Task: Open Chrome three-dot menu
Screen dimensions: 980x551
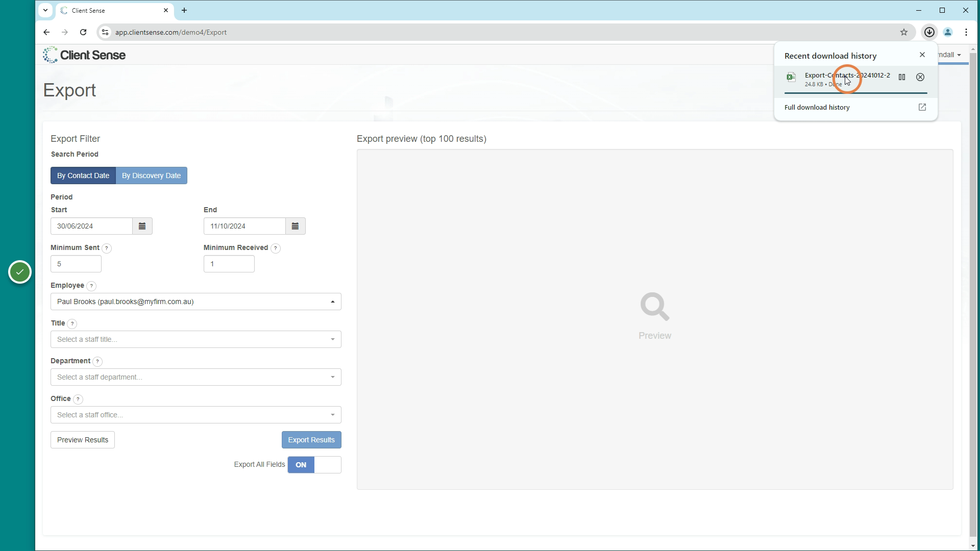Action: pyautogui.click(x=966, y=32)
